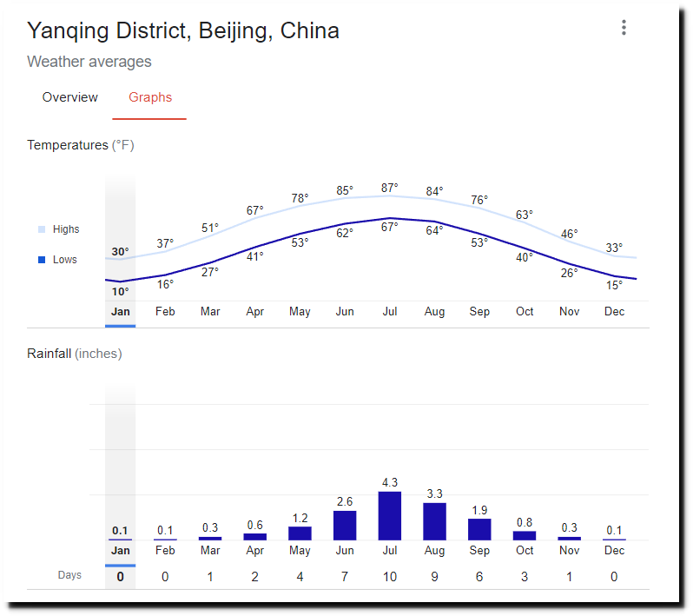693x616 pixels.
Task: Click the July rainfall bar showing 4.3
Action: [390, 516]
